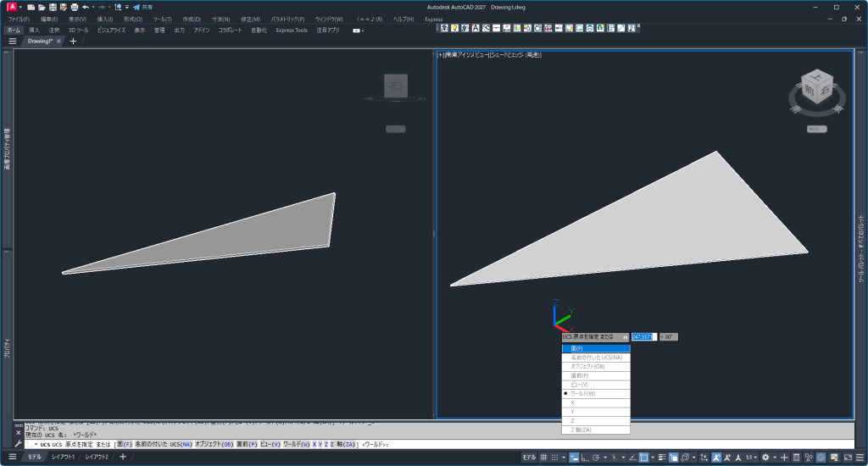Switch to the レイアウト1 tab
The image size is (868, 466).
pos(63,458)
